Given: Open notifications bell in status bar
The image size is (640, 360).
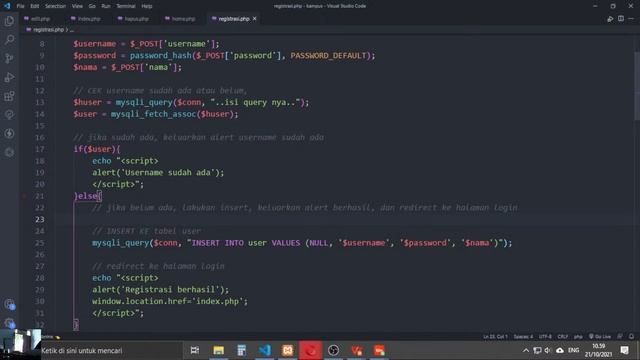Looking at the screenshot, I should click(631, 337).
